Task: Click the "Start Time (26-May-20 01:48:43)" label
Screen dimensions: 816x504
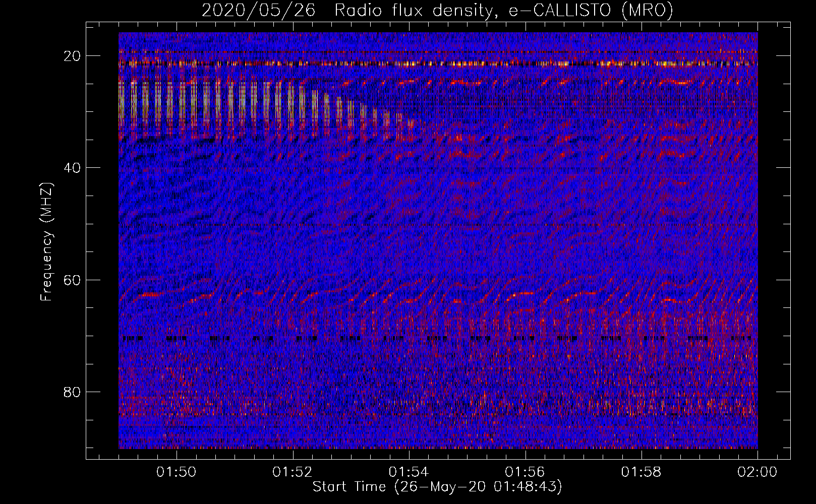Action: [x=437, y=487]
